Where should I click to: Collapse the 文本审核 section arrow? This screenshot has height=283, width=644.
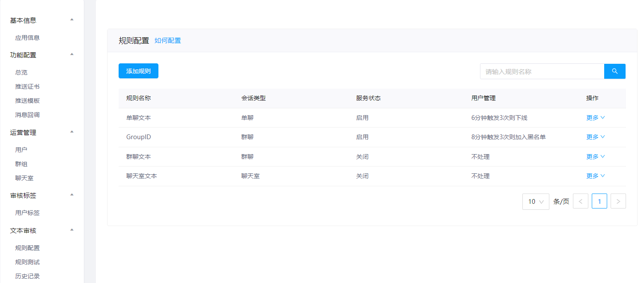tap(72, 230)
